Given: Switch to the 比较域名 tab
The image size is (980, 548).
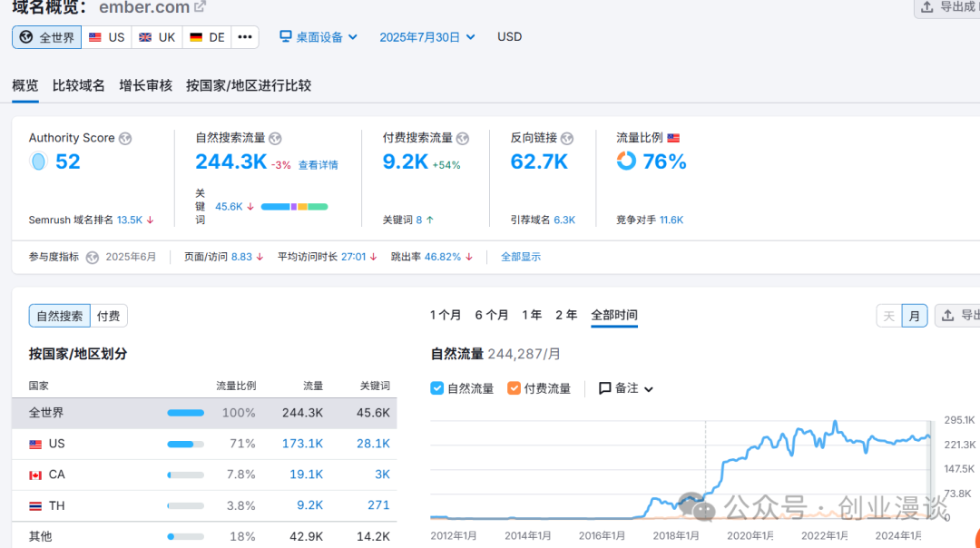Looking at the screenshot, I should pos(79,85).
